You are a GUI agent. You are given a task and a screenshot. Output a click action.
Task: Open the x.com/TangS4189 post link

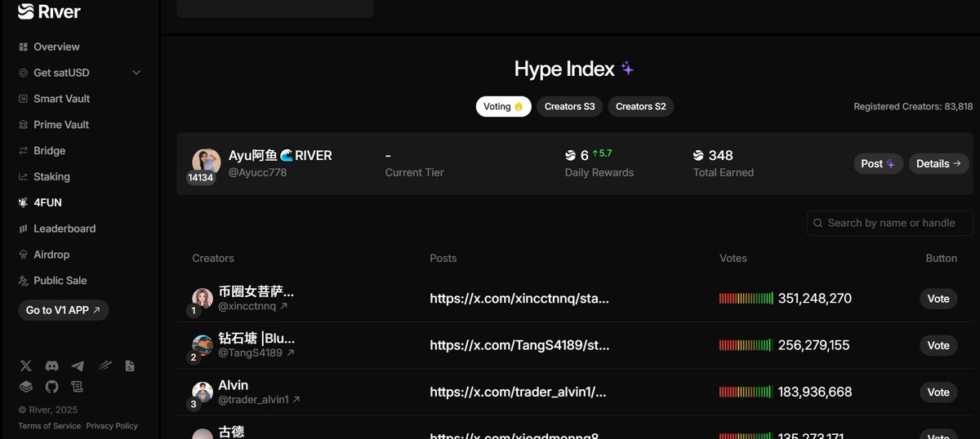click(x=519, y=345)
